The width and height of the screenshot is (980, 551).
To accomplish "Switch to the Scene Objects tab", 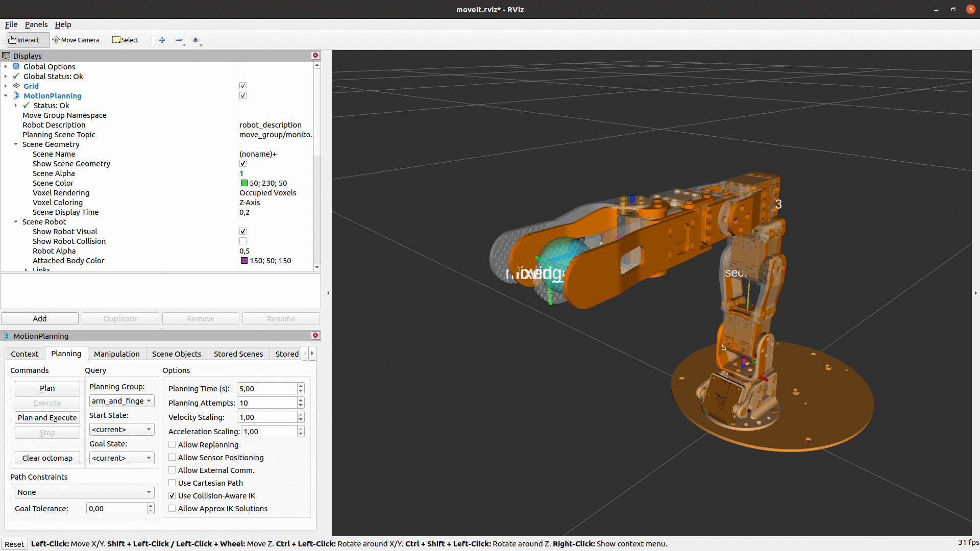I will coord(177,354).
